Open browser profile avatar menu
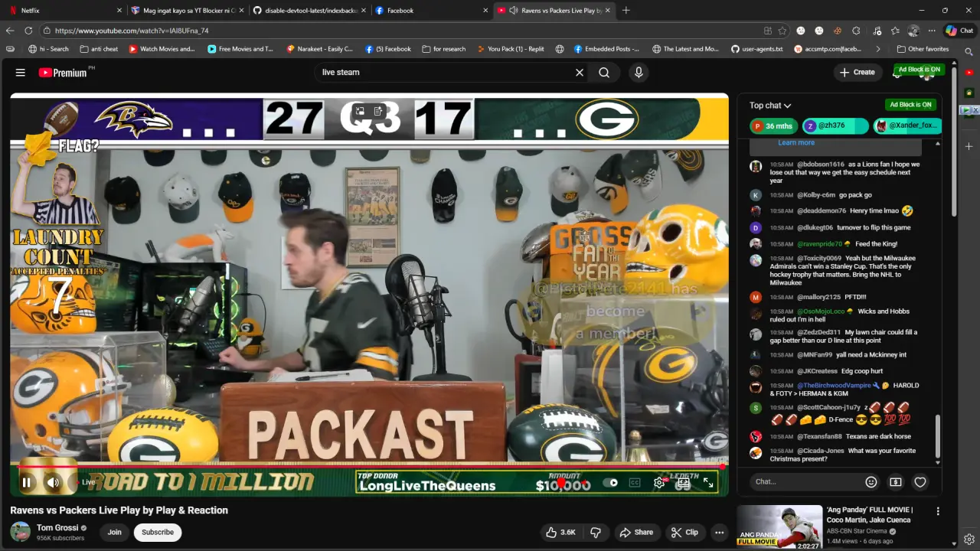Image resolution: width=980 pixels, height=551 pixels. click(x=913, y=31)
